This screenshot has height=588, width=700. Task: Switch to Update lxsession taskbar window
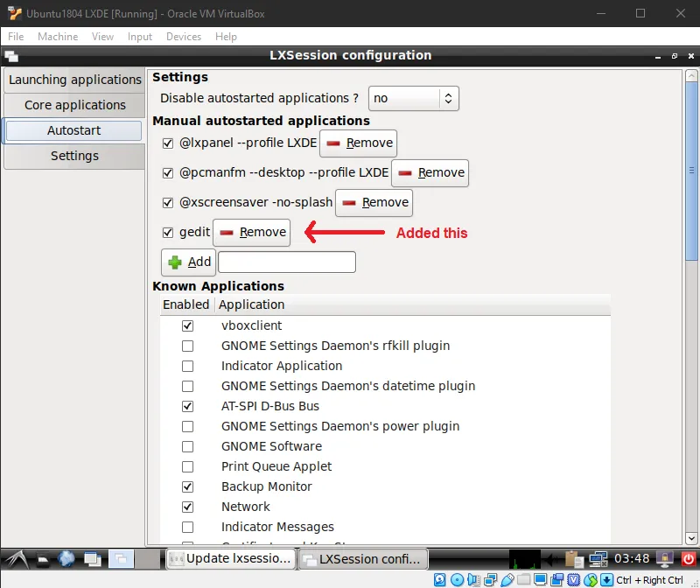(x=231, y=559)
